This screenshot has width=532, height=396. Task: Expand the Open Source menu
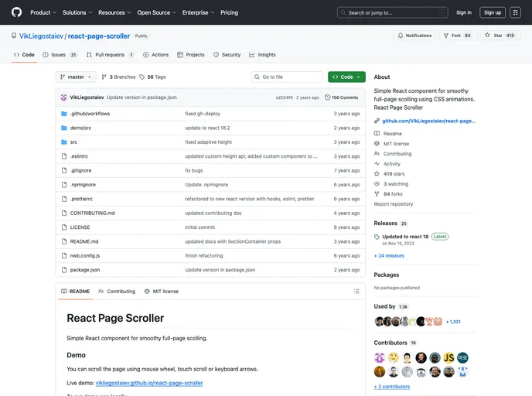pyautogui.click(x=156, y=12)
